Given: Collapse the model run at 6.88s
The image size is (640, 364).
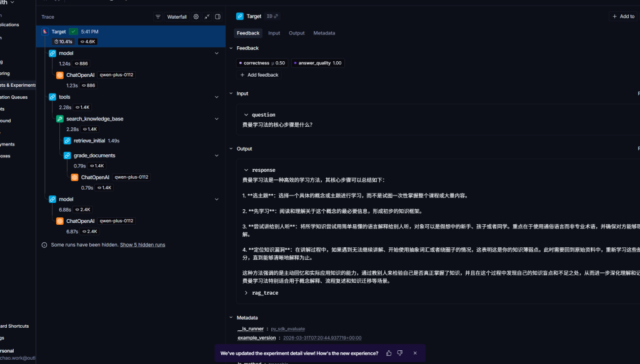Looking at the screenshot, I should (x=217, y=199).
